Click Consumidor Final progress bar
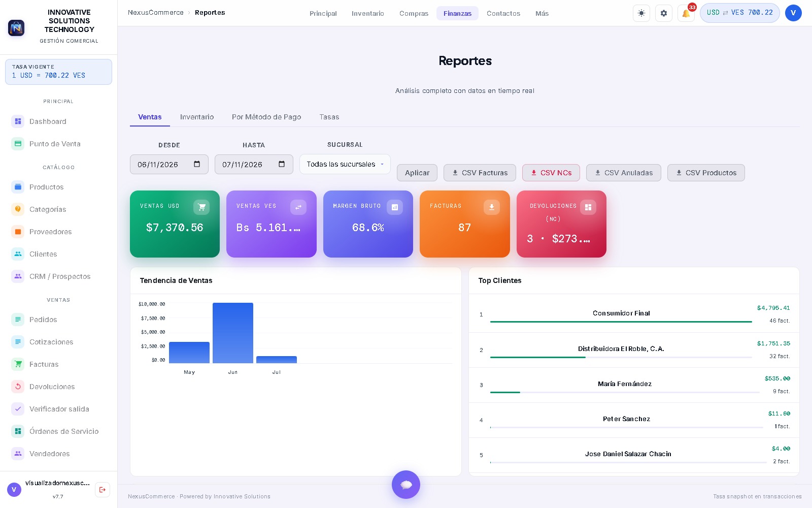 click(x=621, y=322)
